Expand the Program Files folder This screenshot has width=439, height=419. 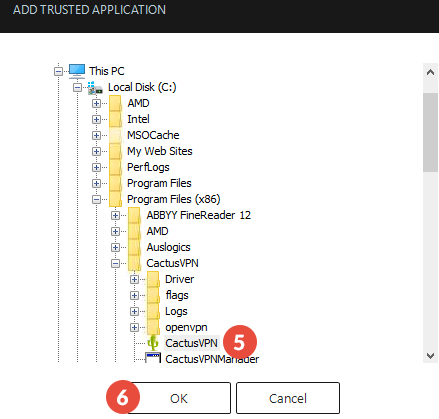click(96, 183)
